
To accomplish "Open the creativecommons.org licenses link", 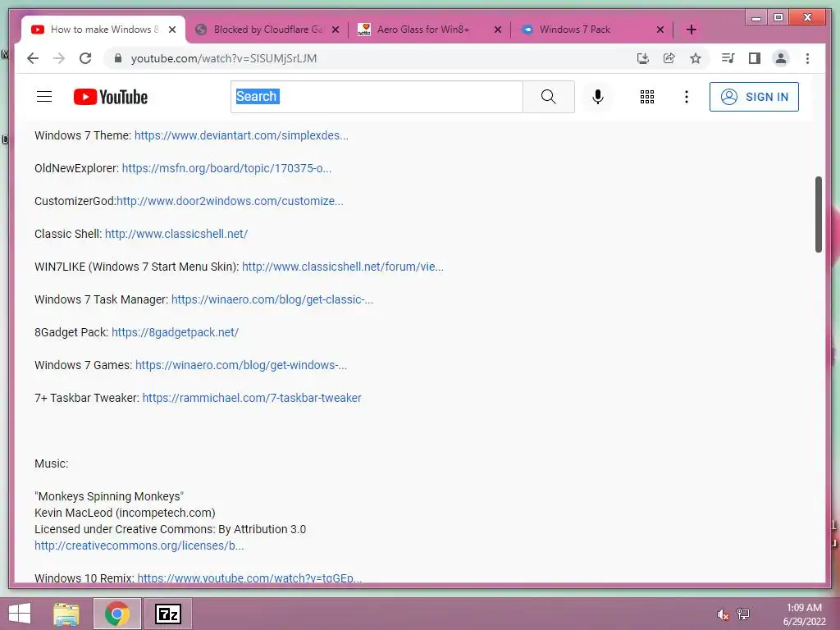I will pos(139,546).
